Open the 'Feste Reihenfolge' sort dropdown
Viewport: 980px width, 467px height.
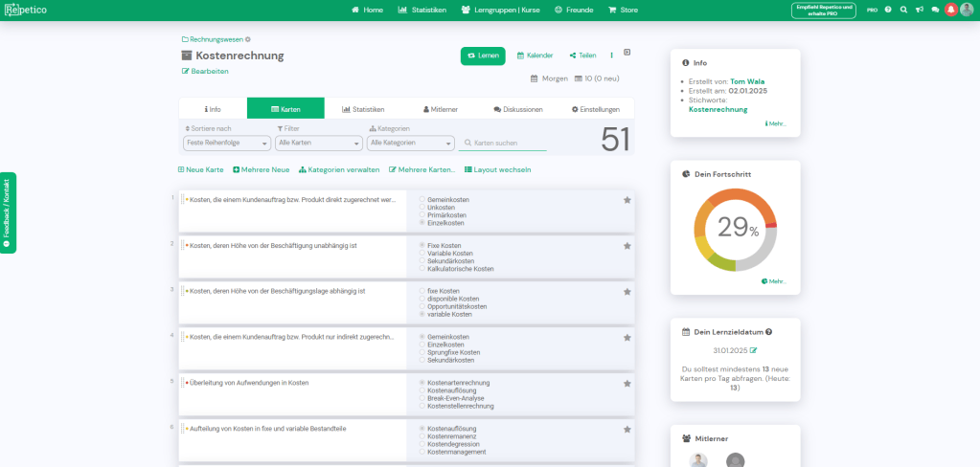(x=226, y=143)
